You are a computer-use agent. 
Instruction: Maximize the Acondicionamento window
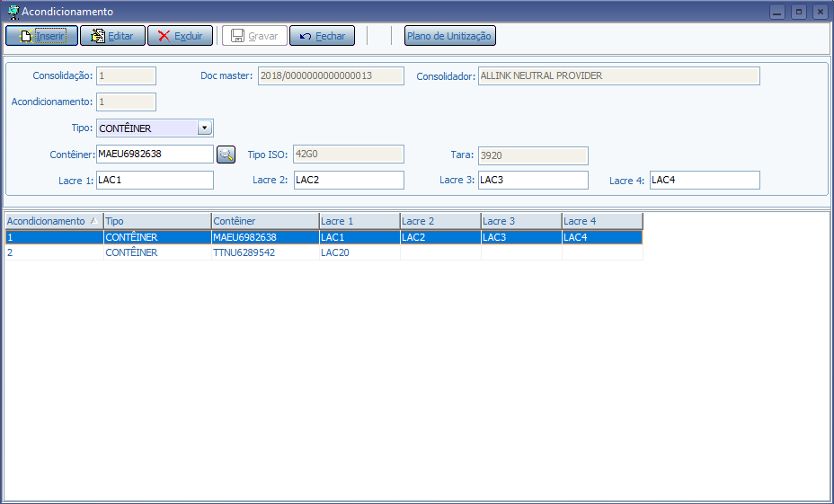pos(799,12)
